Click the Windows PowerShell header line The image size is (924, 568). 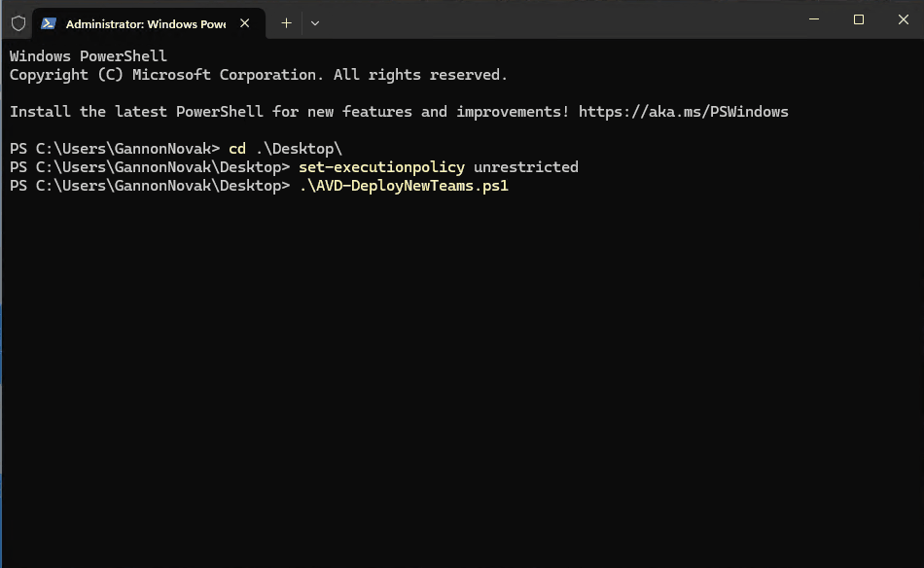coord(89,56)
